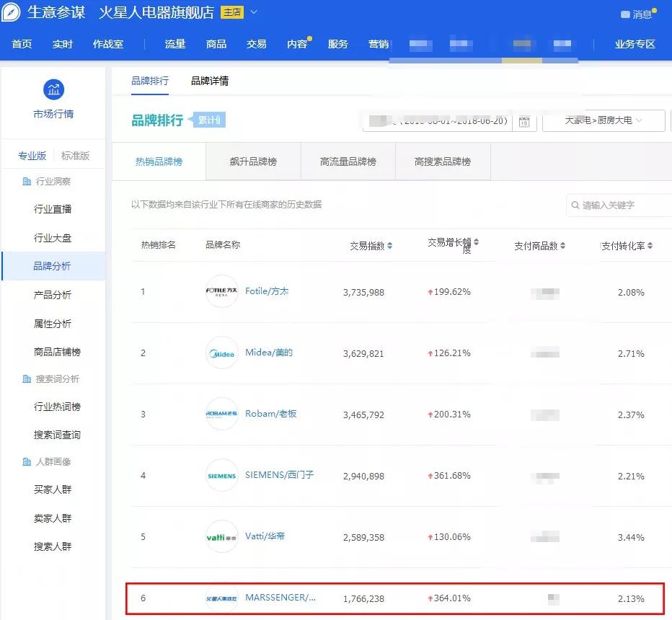
Task: Select the 高搜索品牌榜 tab
Action: click(x=443, y=161)
